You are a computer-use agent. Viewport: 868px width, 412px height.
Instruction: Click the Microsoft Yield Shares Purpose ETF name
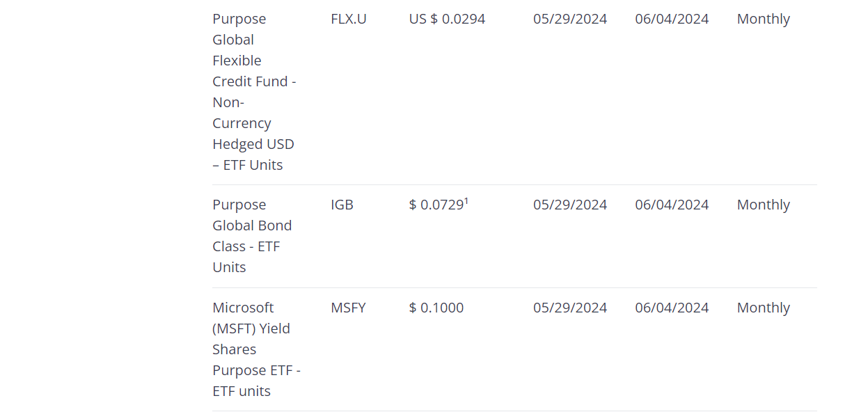coord(256,349)
